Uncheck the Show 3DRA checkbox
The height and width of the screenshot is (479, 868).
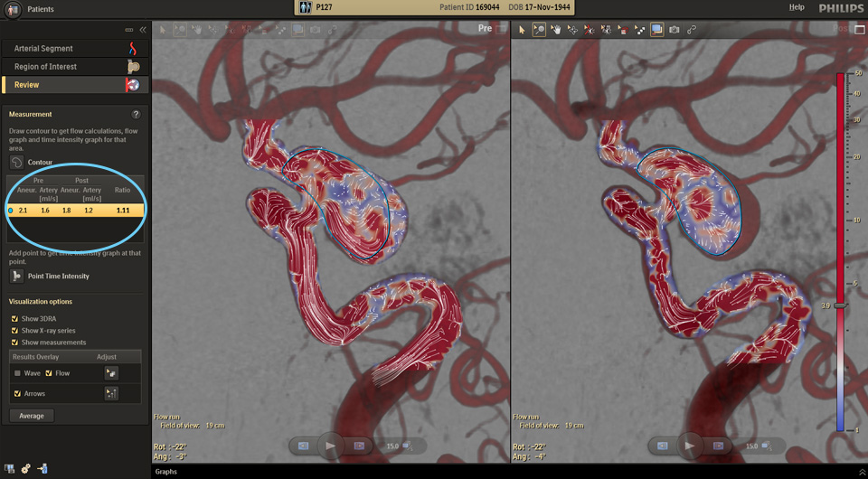[14, 319]
